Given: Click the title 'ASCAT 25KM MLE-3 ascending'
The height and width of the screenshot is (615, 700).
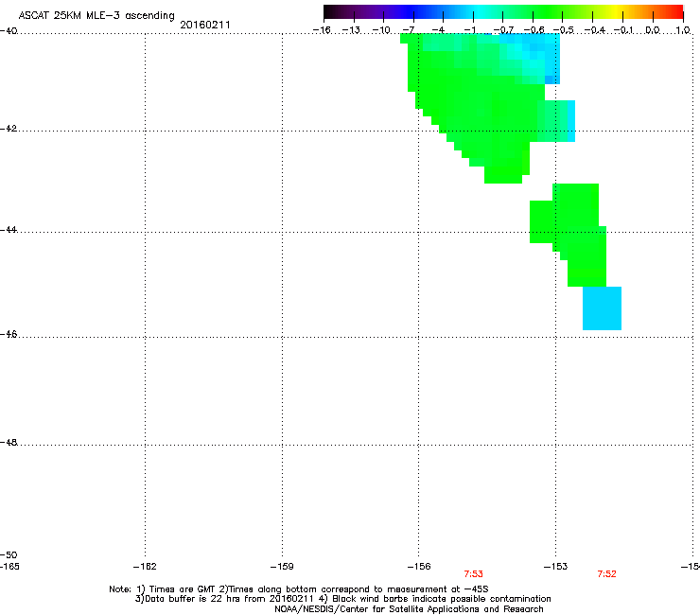Looking at the screenshot, I should coord(96,16).
